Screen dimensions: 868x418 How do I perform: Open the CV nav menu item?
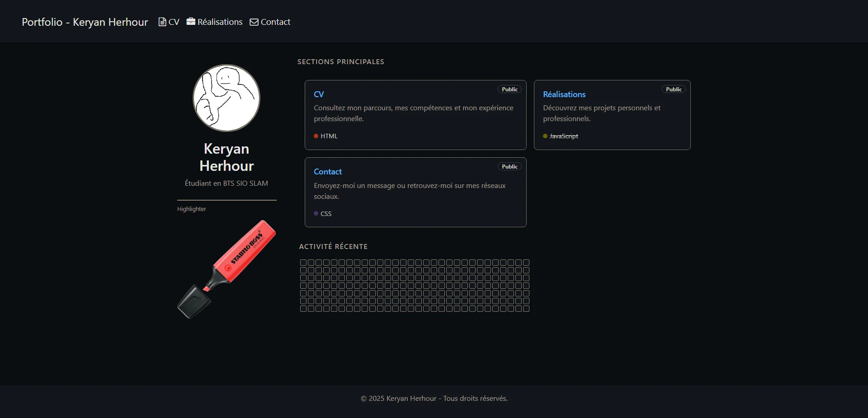(x=174, y=22)
